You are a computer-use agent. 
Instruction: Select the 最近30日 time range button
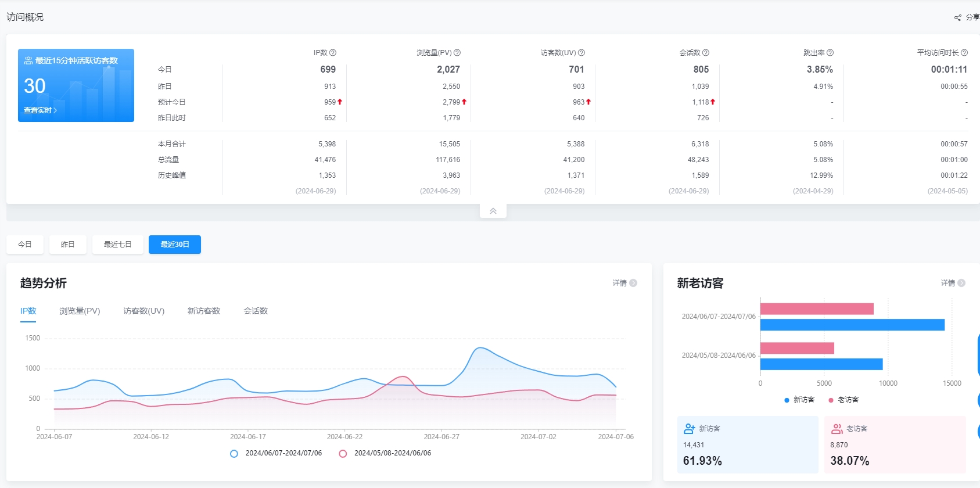175,245
